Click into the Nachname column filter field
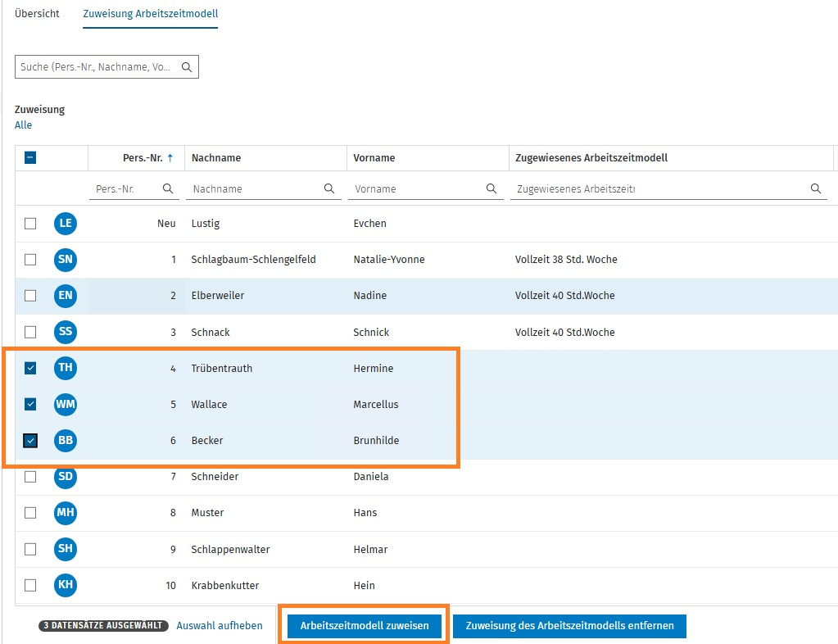This screenshot has height=644, width=838. (264, 188)
